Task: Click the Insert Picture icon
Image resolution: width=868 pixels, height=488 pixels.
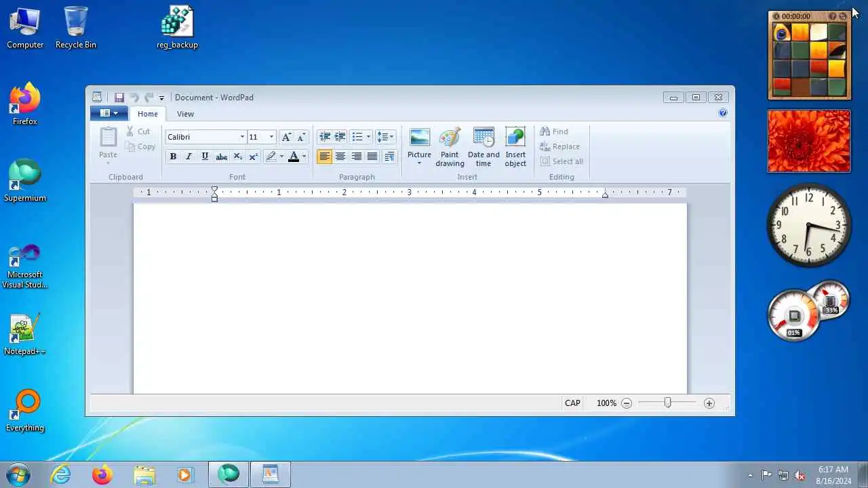Action: (419, 138)
